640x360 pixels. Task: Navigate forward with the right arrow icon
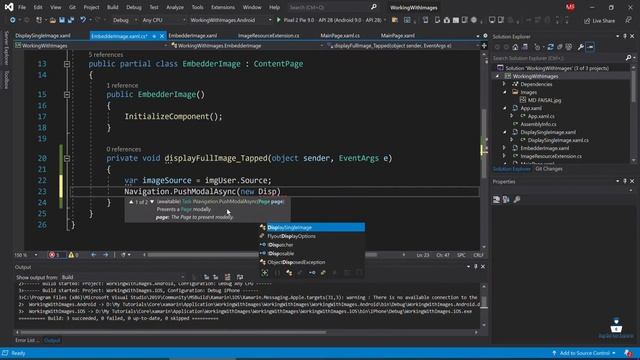pos(106,255)
